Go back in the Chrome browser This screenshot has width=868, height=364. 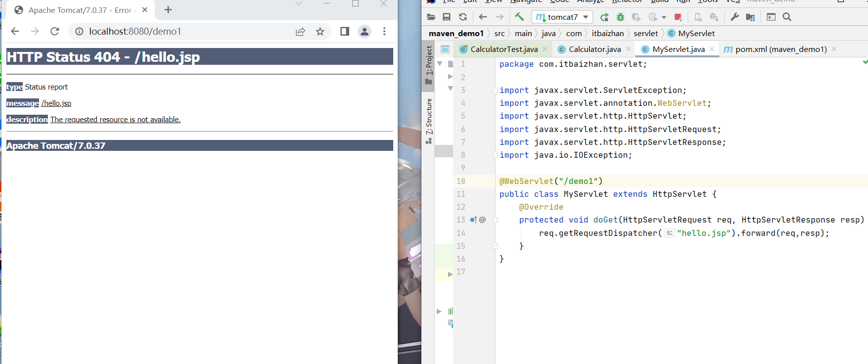click(15, 31)
